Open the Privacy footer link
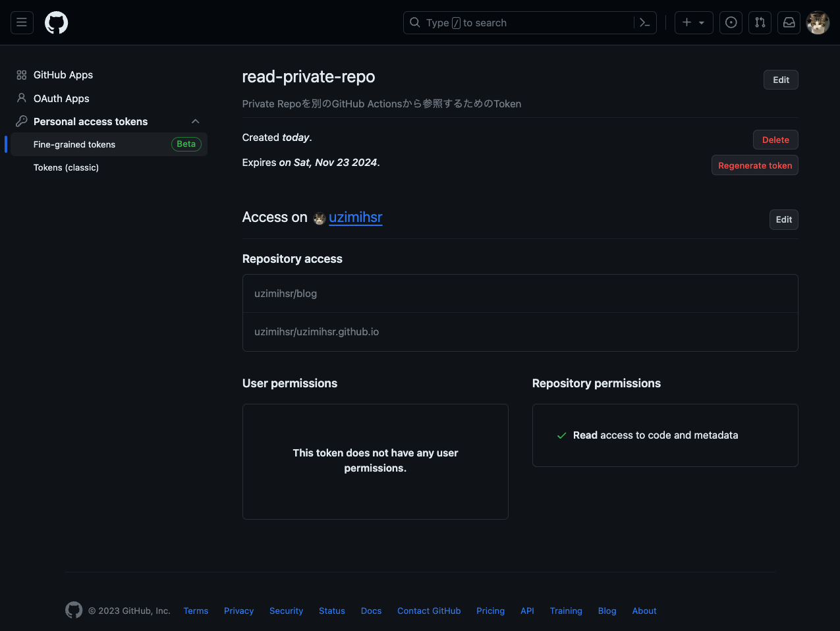840x631 pixels. tap(238, 611)
